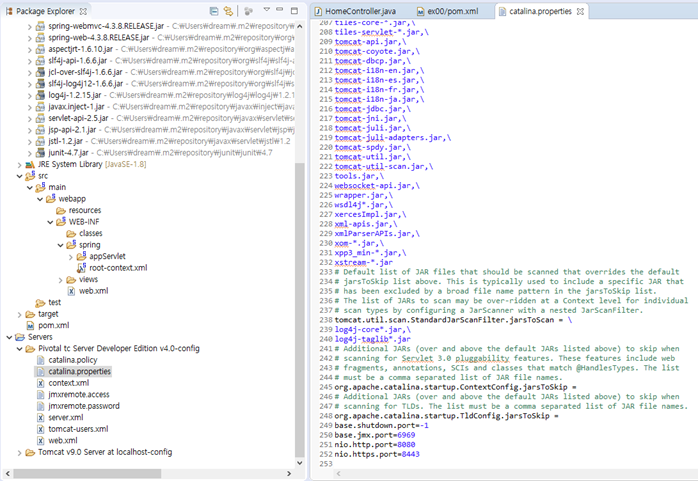698x481 pixels.
Task: Switch to ex00/pom.xml editor tab
Action: click(x=447, y=11)
